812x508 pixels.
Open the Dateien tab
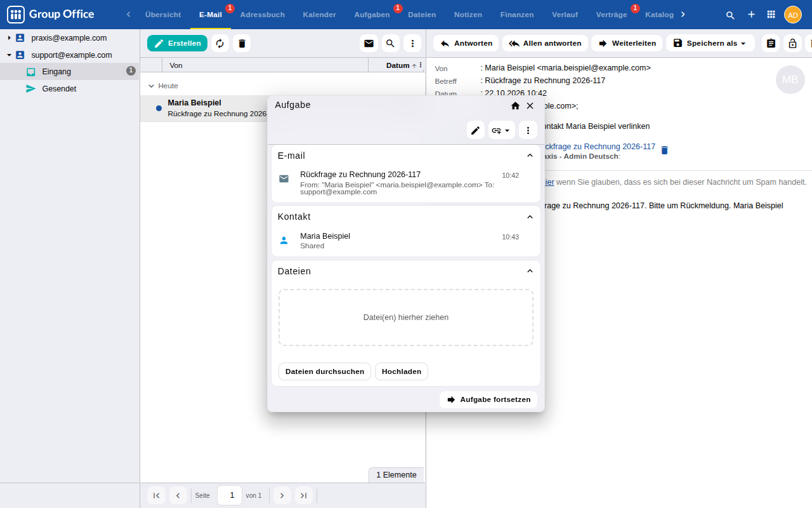point(422,15)
